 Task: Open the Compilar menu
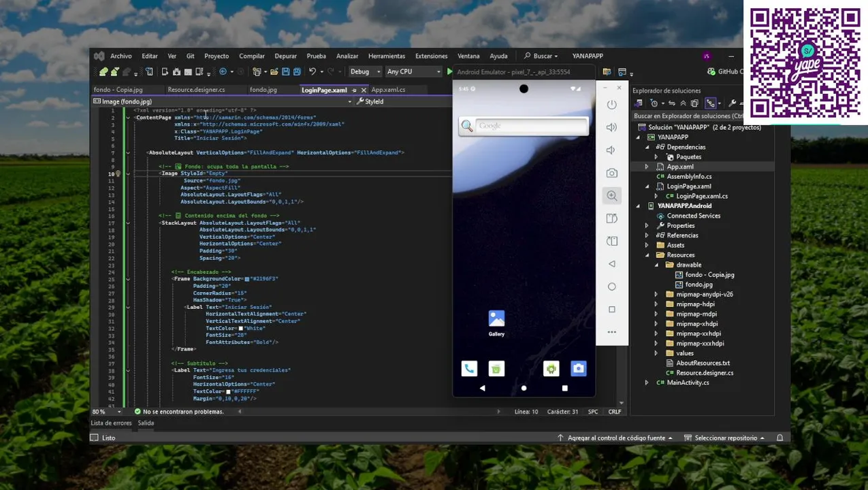252,56
